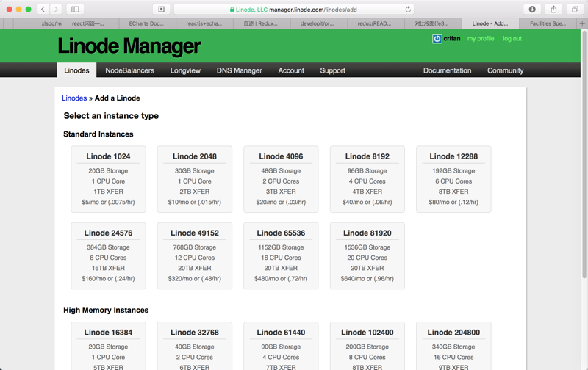Click the page's vertical scrollbar thumb

(584, 153)
